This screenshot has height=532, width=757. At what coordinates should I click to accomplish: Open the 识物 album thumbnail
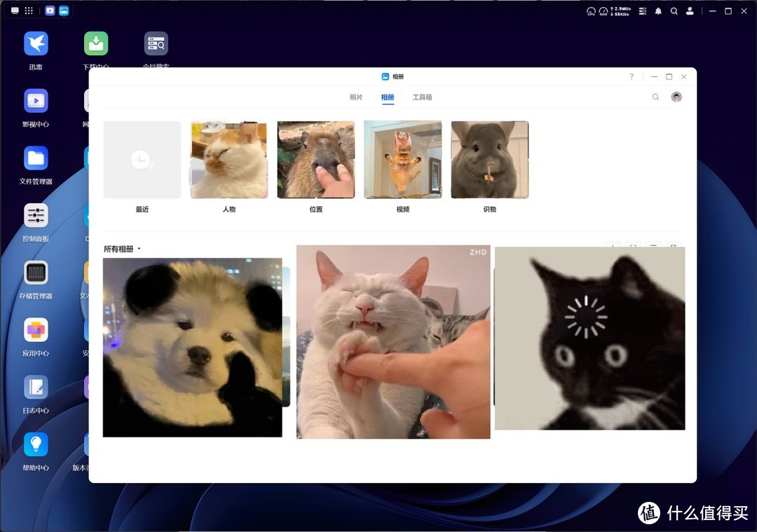489,160
